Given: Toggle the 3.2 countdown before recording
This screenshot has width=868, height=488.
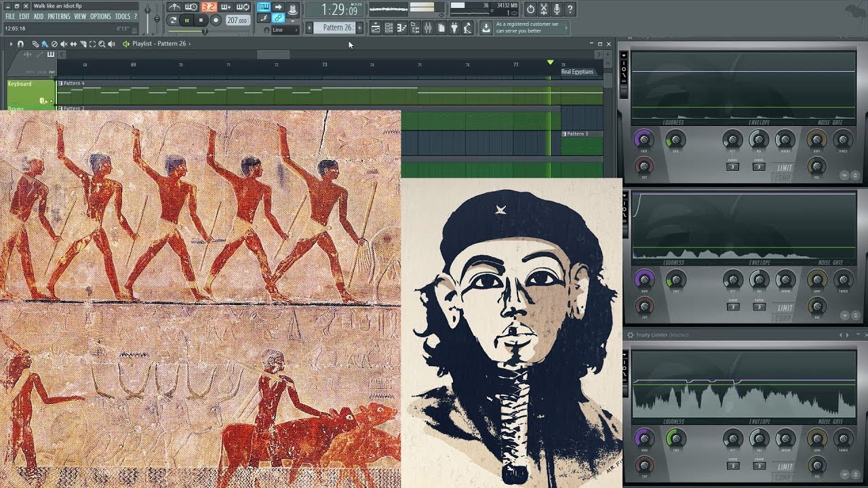Looking at the screenshot, I should pyautogui.click(x=209, y=7).
